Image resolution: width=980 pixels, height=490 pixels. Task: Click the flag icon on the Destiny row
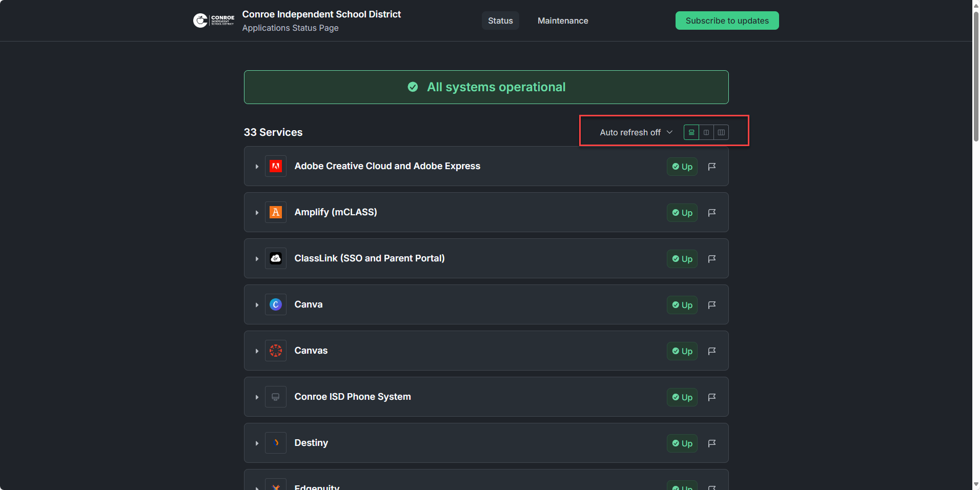[712, 443]
